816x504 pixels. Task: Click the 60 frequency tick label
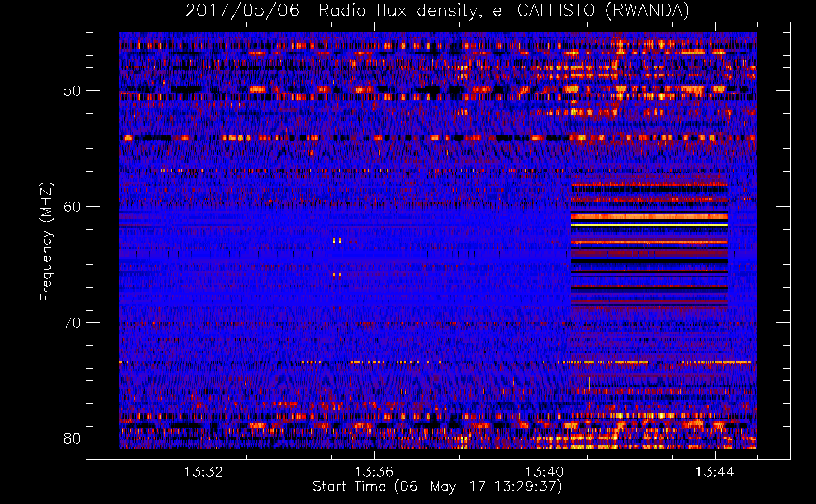pos(73,207)
